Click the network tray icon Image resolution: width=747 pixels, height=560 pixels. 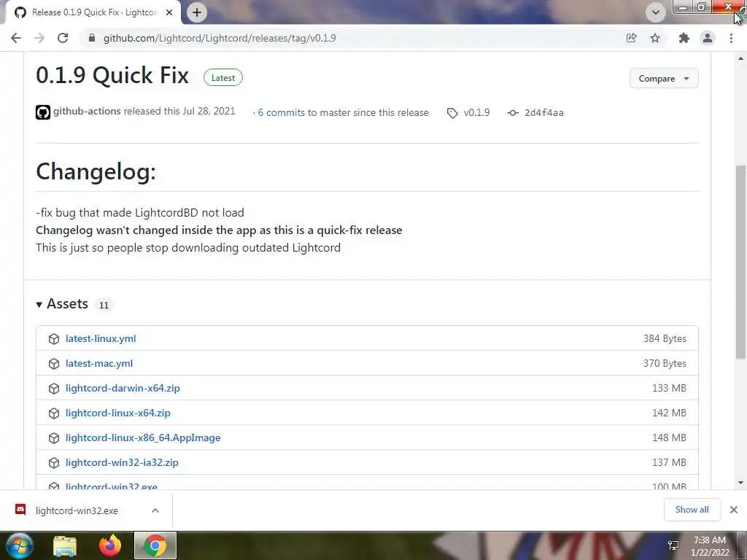point(673,545)
